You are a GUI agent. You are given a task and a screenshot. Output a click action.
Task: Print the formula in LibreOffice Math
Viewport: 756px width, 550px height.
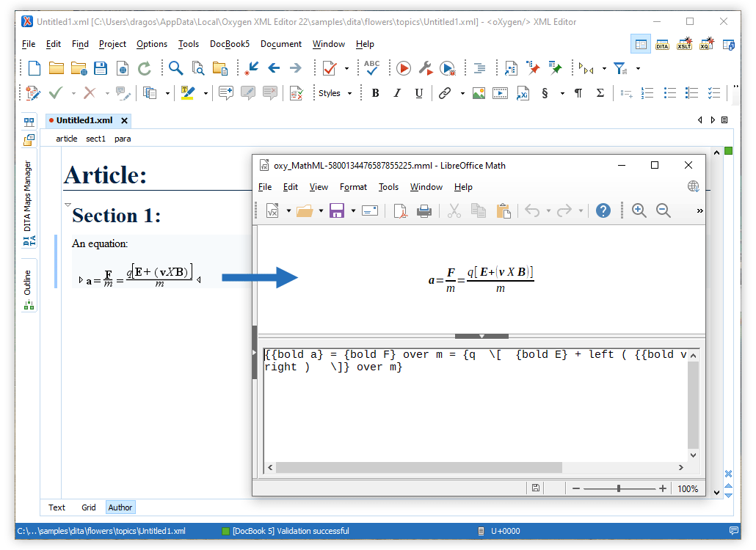424,211
